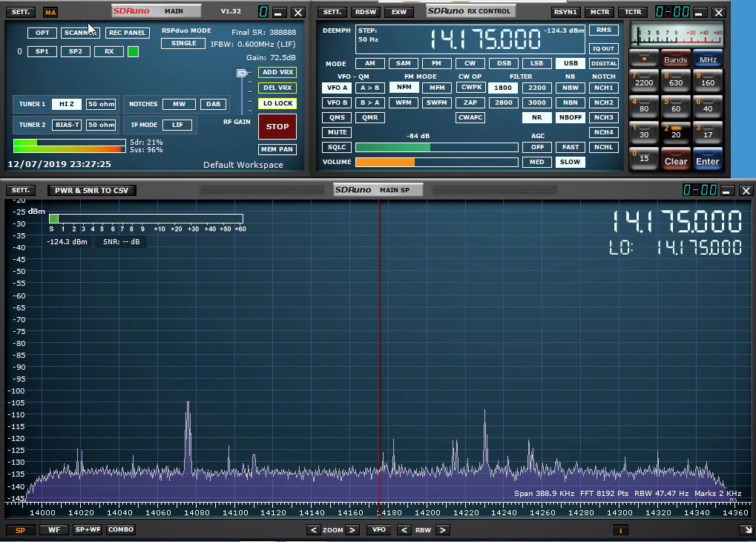The height and width of the screenshot is (542, 756).
Task: Toggle the MUTE button
Action: click(x=337, y=132)
